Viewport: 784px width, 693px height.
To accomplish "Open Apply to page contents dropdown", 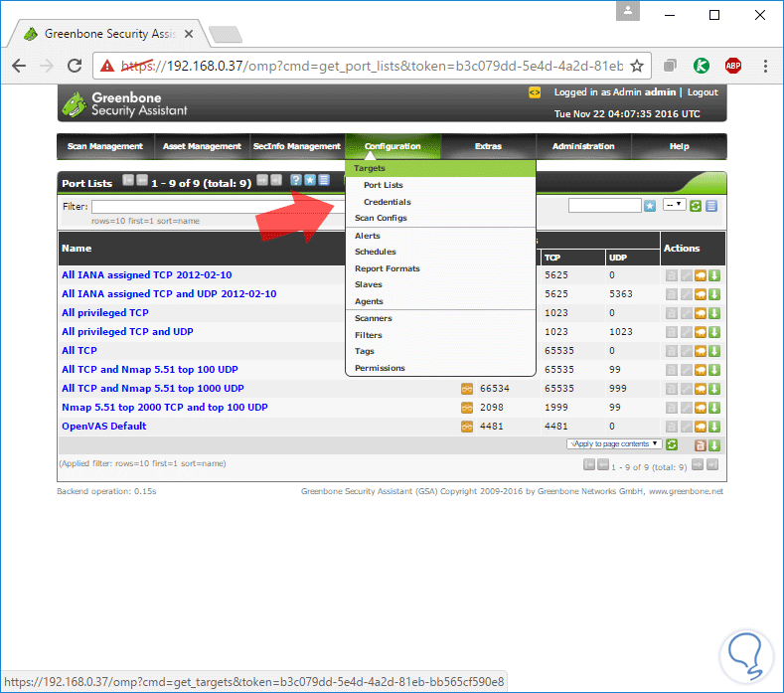I will (x=614, y=443).
